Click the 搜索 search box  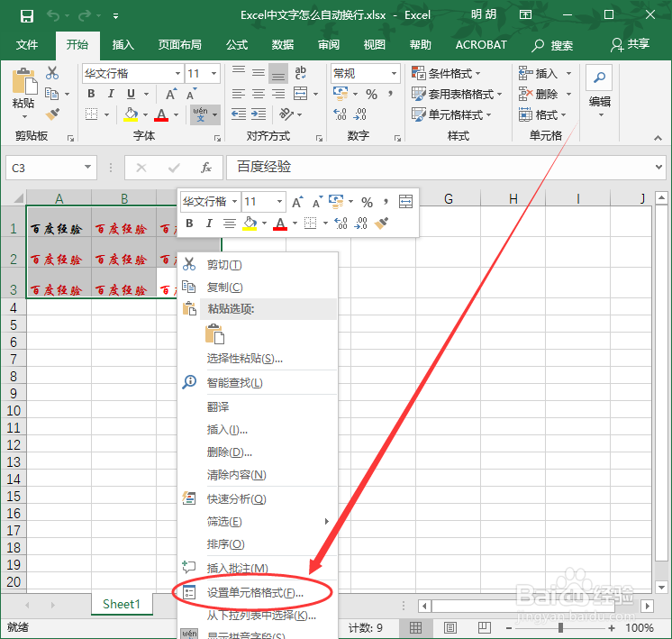[552, 45]
